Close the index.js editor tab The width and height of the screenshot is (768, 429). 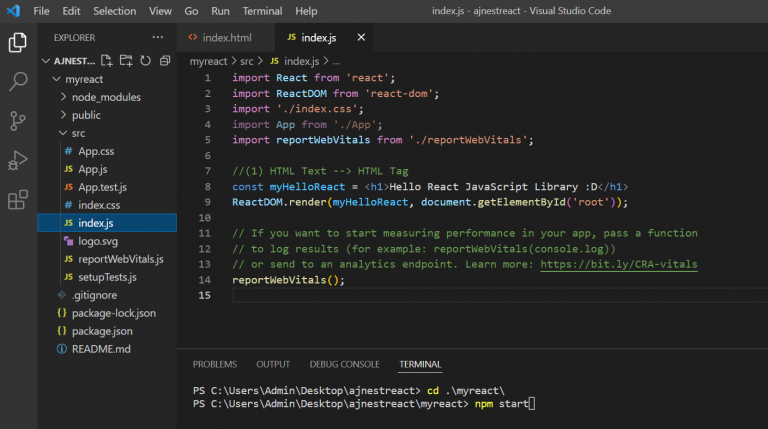point(361,38)
